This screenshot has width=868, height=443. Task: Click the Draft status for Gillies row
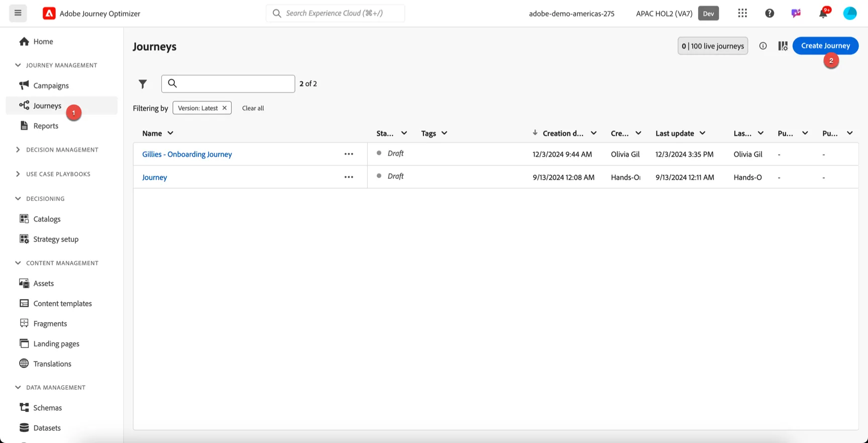[395, 153]
